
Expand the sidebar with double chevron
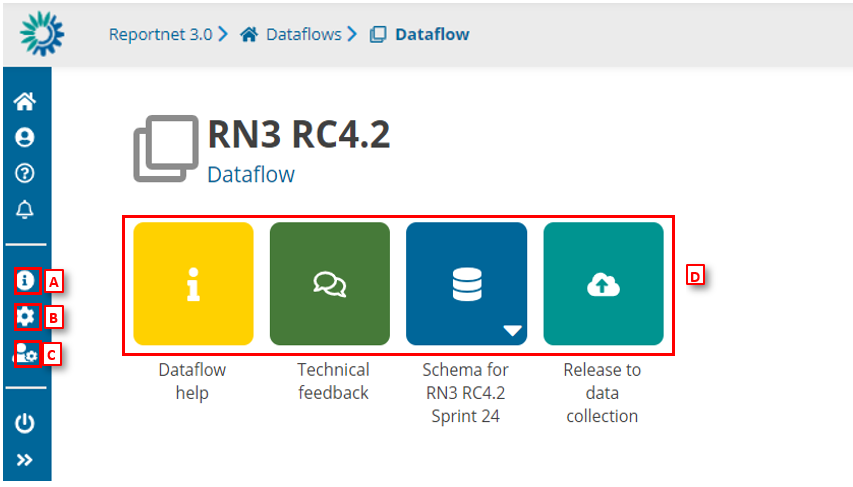[x=25, y=460]
